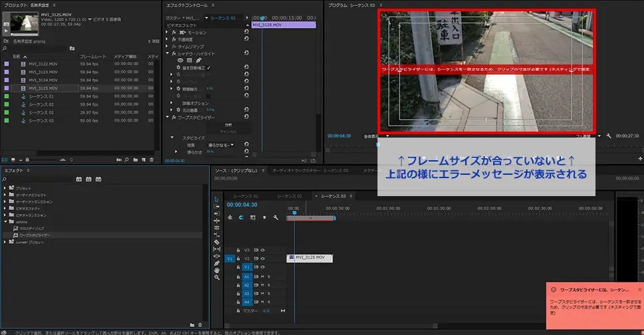Toggle V3 track output eye
644x335 pixels.
[263, 250]
